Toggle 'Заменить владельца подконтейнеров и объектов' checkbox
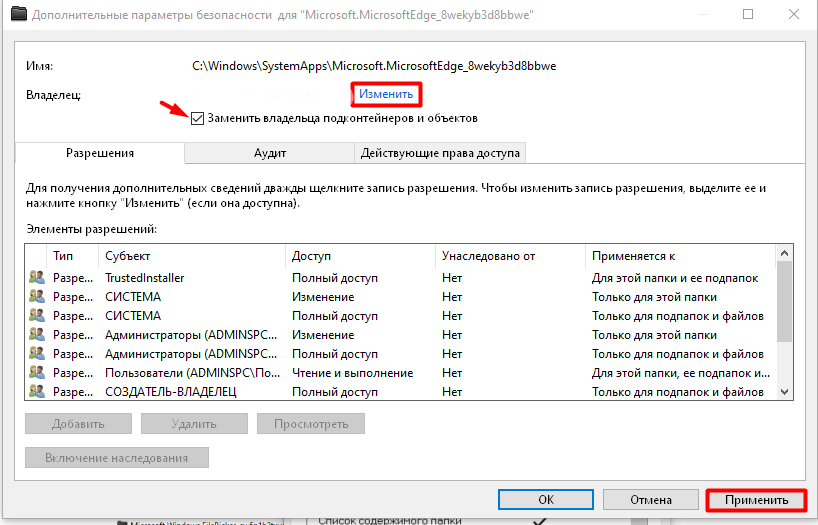The image size is (818, 525). [x=197, y=118]
